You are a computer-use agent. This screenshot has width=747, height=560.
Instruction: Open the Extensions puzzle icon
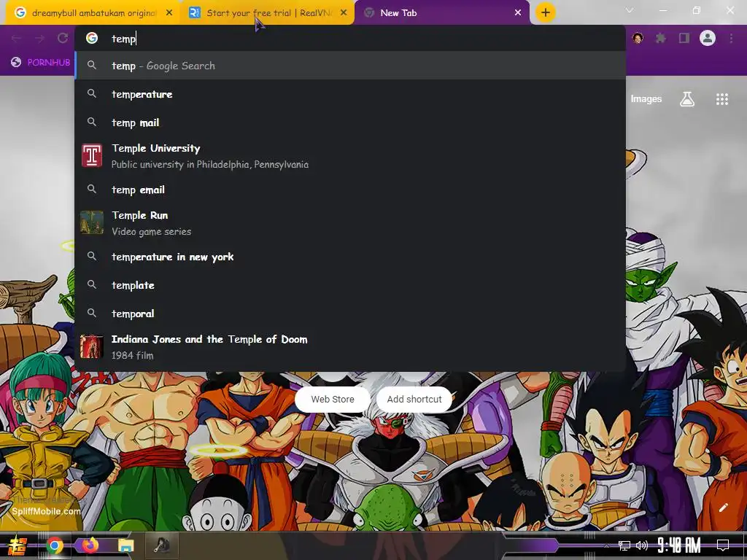point(661,38)
